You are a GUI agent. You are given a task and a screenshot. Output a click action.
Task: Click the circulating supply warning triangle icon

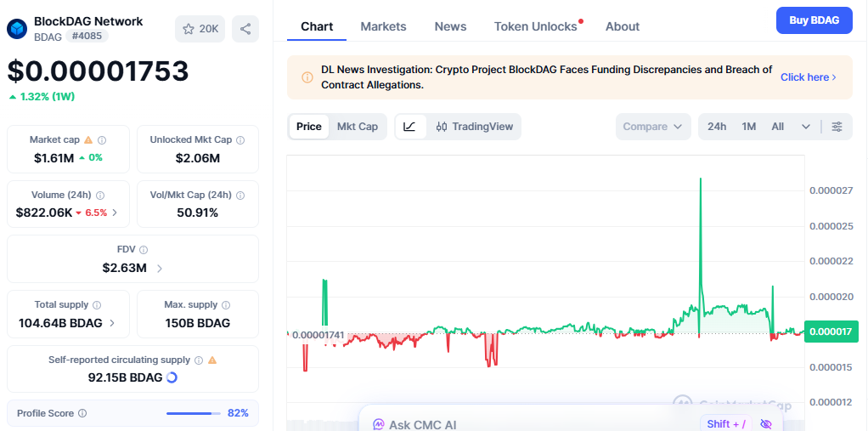[212, 360]
